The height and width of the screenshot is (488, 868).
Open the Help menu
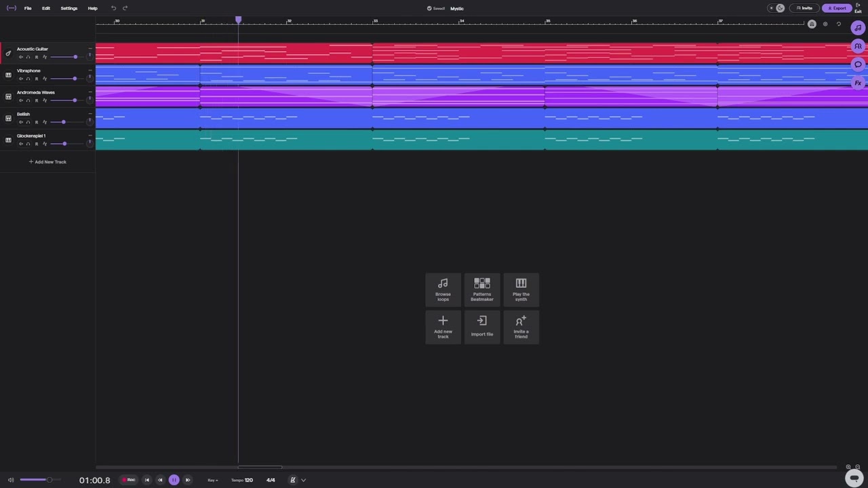pos(93,8)
